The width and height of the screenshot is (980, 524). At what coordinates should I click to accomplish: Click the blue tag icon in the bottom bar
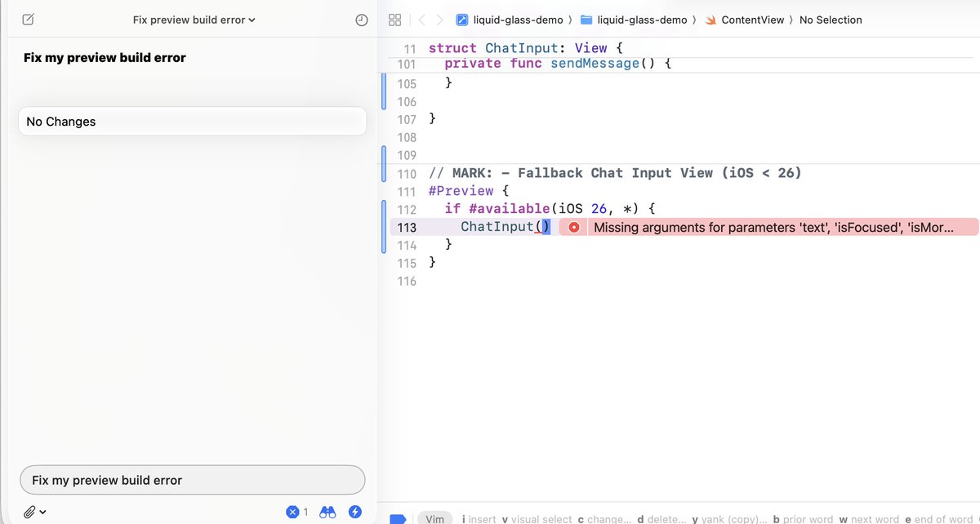398,518
